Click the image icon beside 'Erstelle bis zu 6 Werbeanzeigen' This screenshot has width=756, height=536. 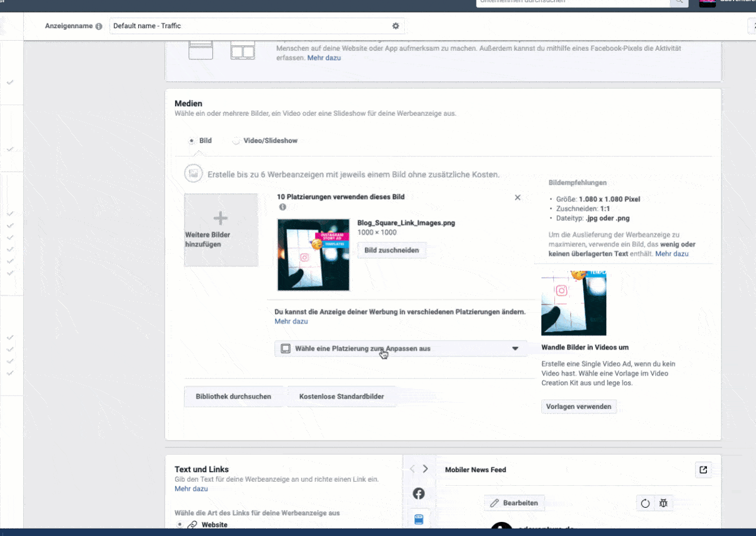click(194, 174)
